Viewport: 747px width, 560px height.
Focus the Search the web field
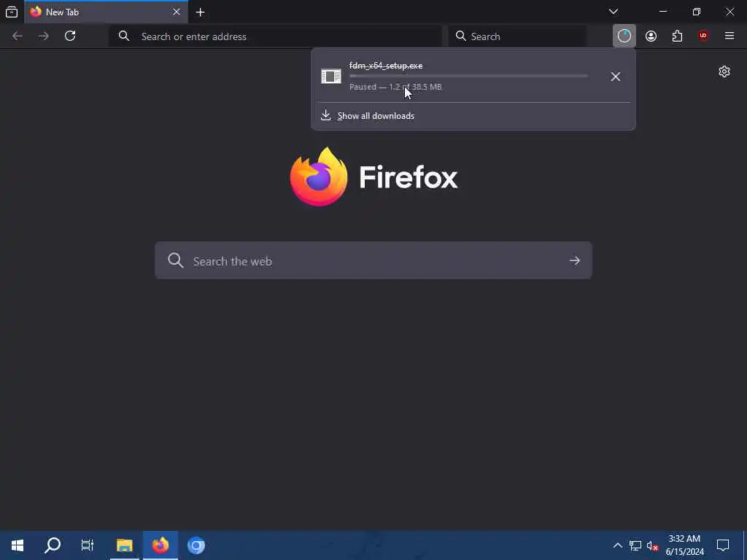point(373,260)
